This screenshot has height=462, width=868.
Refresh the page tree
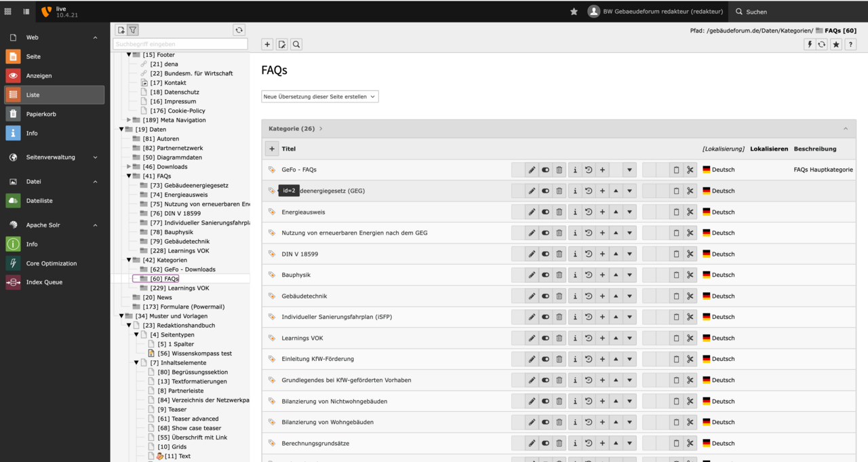pyautogui.click(x=239, y=30)
